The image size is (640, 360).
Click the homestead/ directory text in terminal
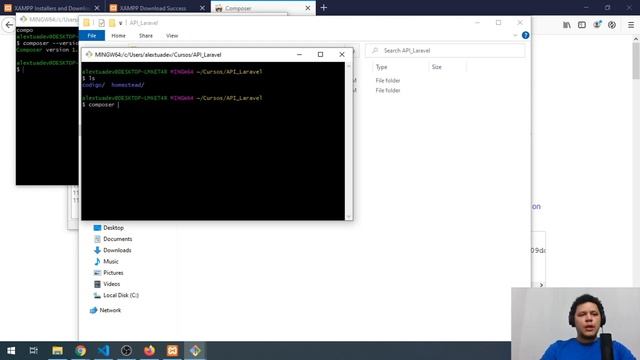point(128,85)
